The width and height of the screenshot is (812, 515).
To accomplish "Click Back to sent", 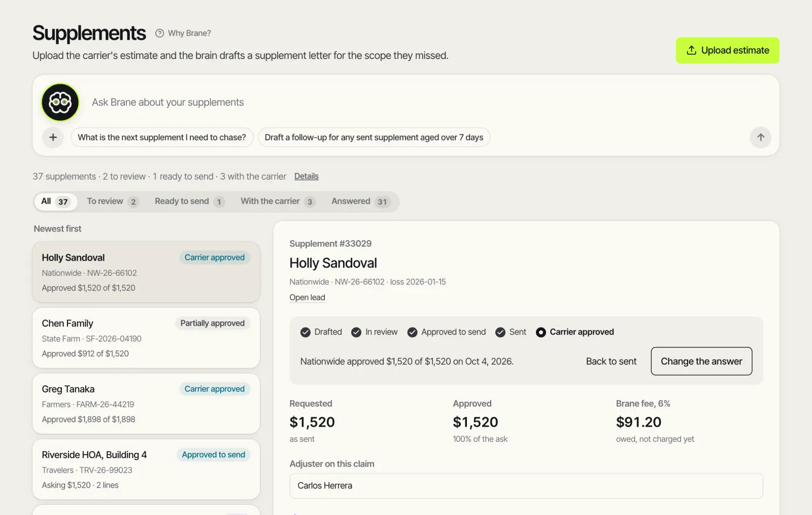I will tap(611, 361).
